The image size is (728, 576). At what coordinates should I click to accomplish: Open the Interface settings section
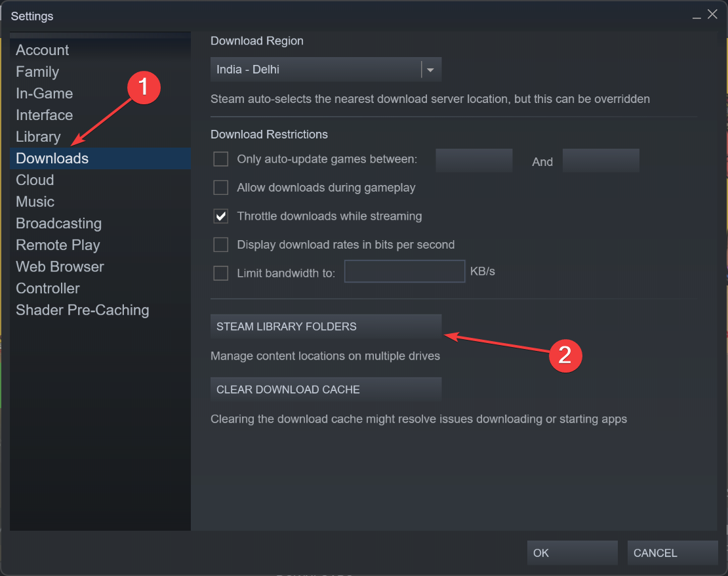pos(44,115)
